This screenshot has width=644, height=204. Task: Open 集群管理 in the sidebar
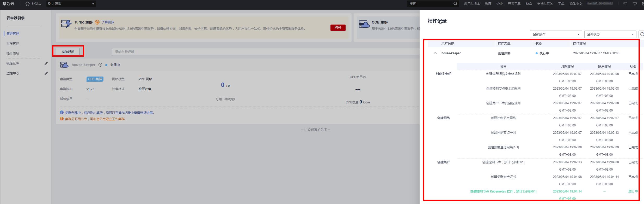click(13, 34)
